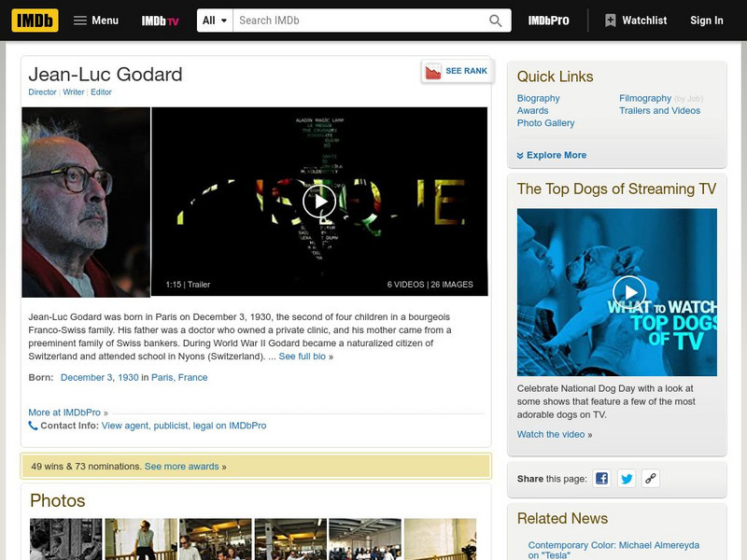
Task: Share the page via the Twitter icon
Action: [x=626, y=478]
